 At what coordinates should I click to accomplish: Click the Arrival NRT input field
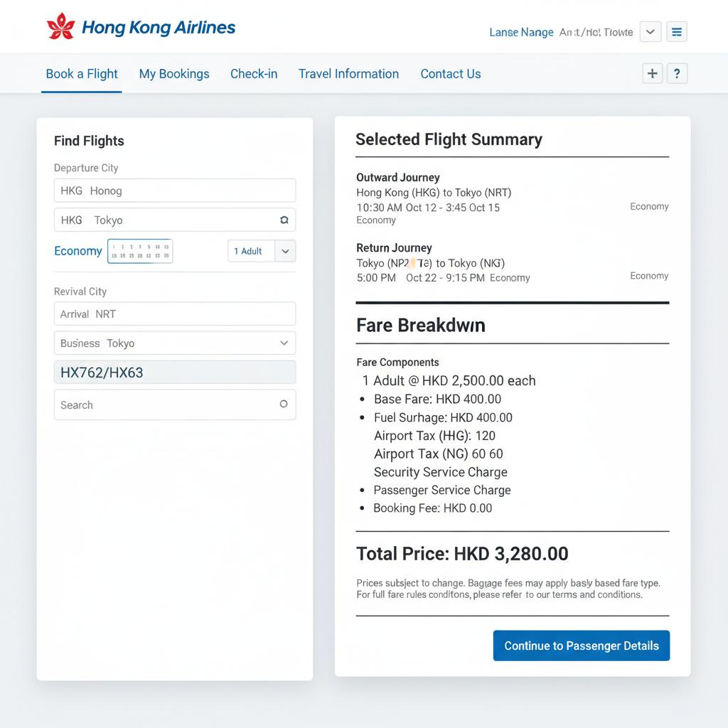[174, 314]
